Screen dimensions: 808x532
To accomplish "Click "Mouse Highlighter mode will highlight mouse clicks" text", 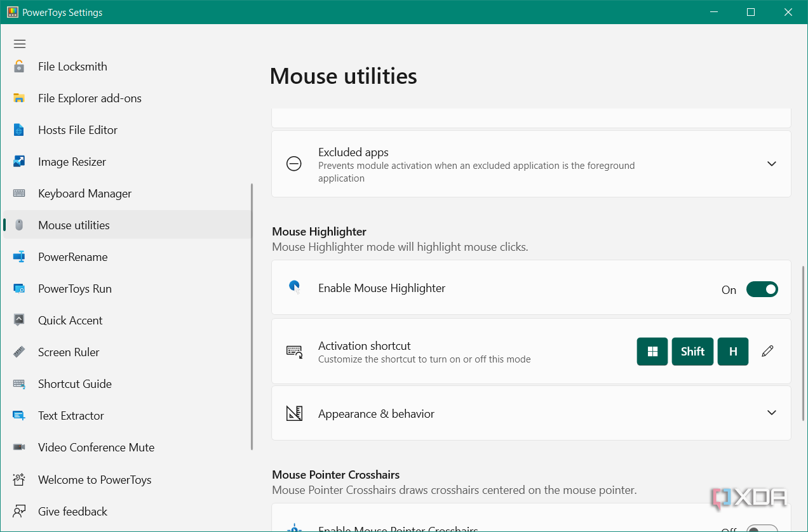I will (x=400, y=247).
